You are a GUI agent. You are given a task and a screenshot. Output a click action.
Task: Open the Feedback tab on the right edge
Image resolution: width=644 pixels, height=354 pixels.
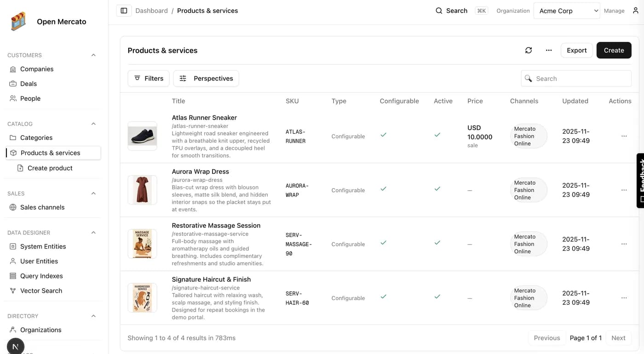pyautogui.click(x=640, y=180)
